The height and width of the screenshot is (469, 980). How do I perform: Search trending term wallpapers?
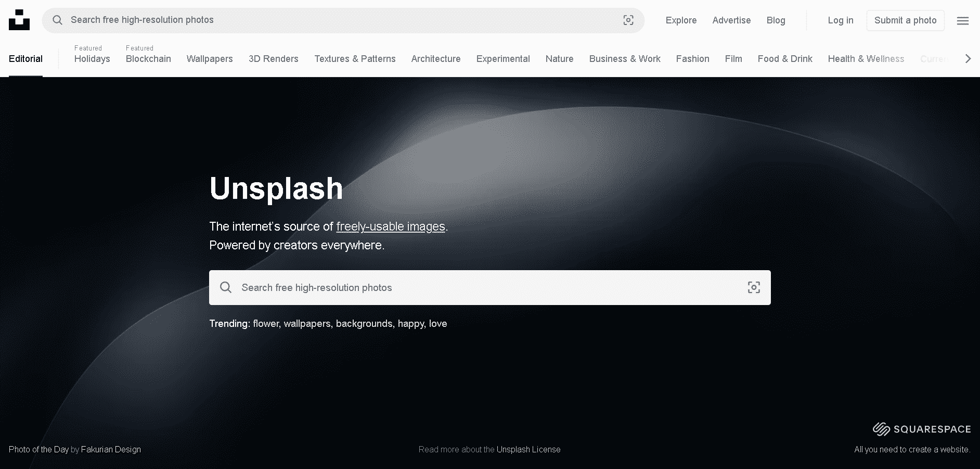coord(307,324)
